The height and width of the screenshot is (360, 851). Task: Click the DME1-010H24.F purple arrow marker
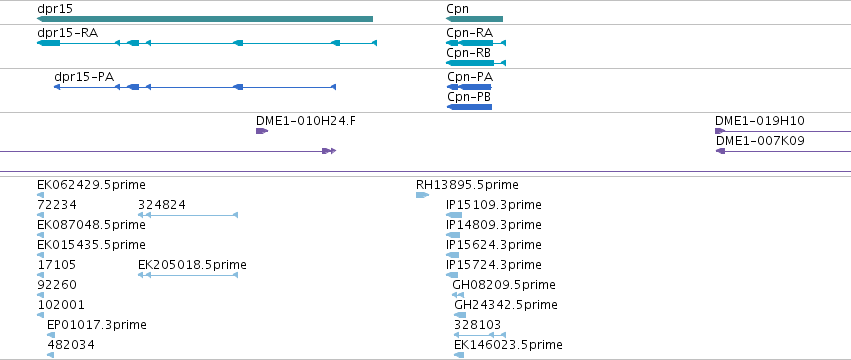pyautogui.click(x=262, y=131)
